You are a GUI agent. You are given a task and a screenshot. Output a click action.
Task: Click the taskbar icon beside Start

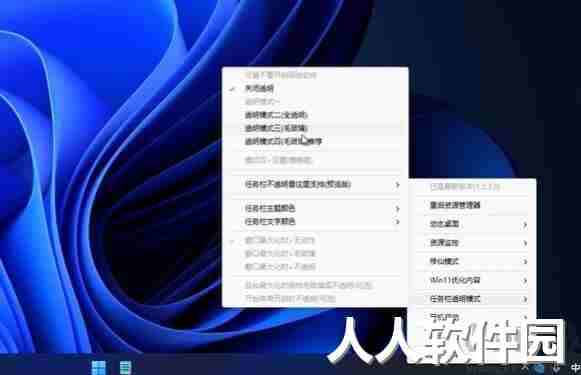click(x=125, y=367)
